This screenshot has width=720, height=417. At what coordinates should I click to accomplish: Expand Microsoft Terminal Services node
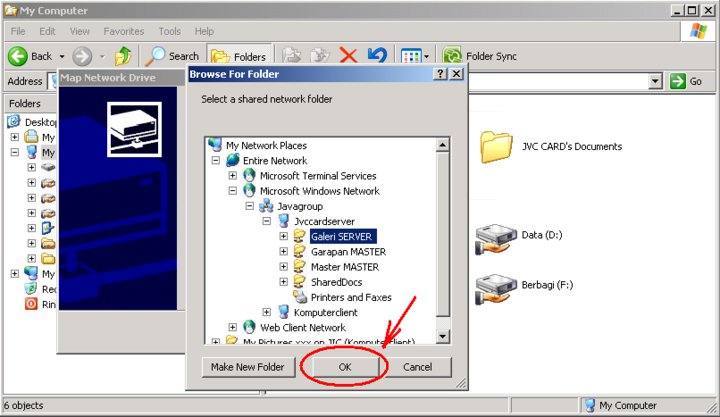pos(233,176)
